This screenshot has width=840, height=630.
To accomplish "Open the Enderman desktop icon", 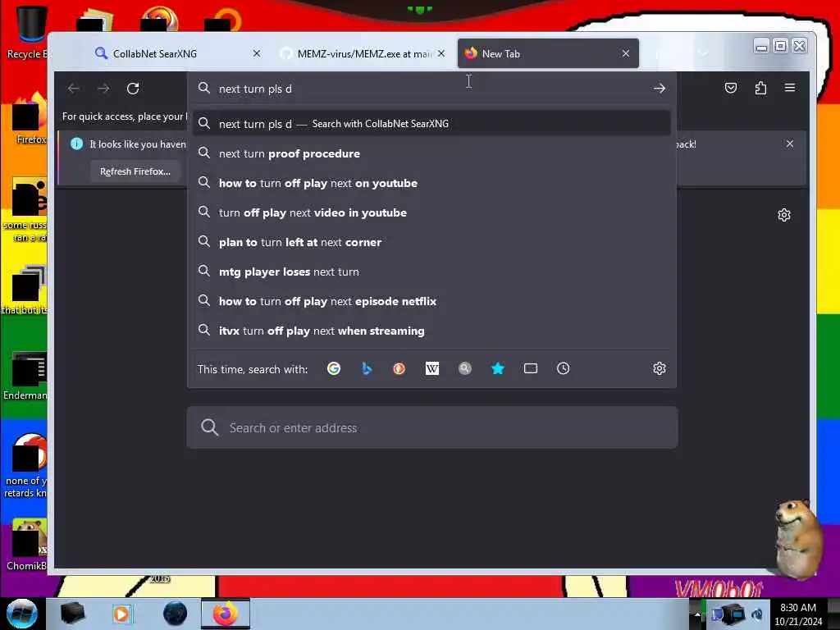I will (25, 376).
